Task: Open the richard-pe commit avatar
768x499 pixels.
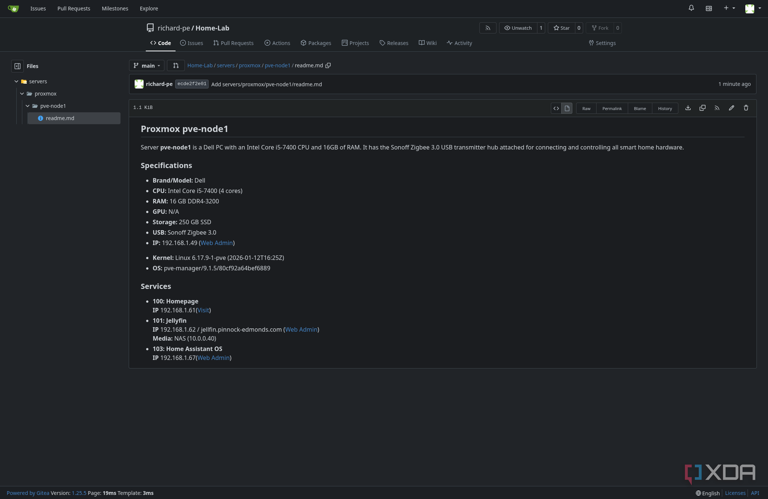Action: point(139,84)
